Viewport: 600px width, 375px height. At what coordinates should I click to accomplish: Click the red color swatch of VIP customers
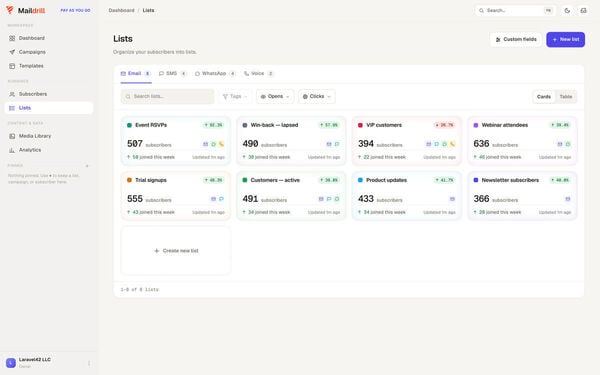pos(360,125)
